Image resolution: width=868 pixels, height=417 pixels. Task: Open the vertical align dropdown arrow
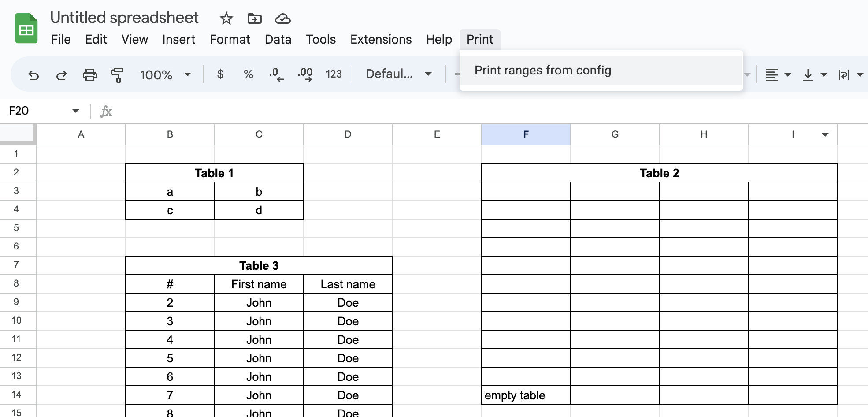(x=824, y=74)
